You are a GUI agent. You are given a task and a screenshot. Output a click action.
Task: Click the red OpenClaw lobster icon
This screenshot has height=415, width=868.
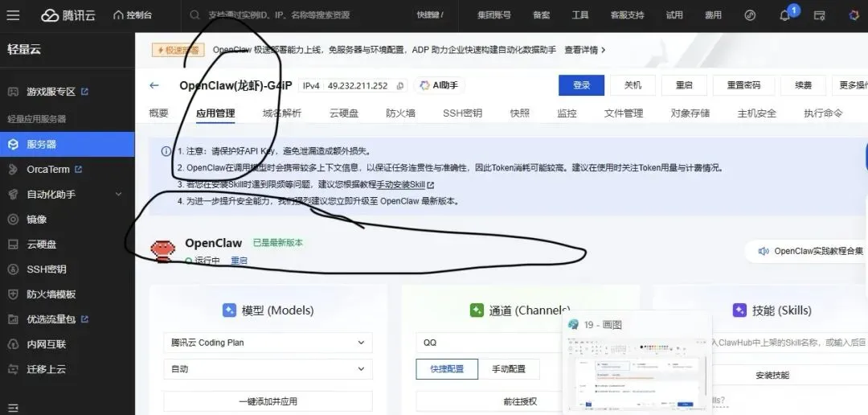click(x=163, y=251)
